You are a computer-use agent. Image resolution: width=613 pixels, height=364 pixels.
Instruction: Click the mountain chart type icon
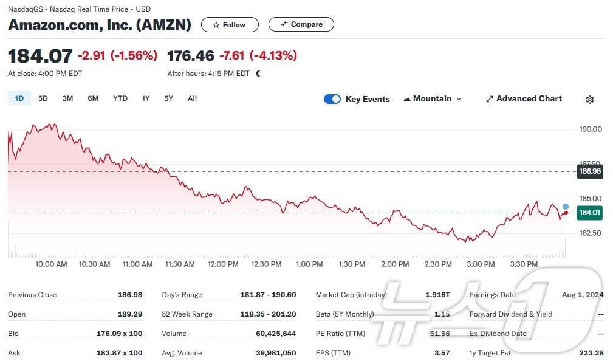click(x=406, y=99)
